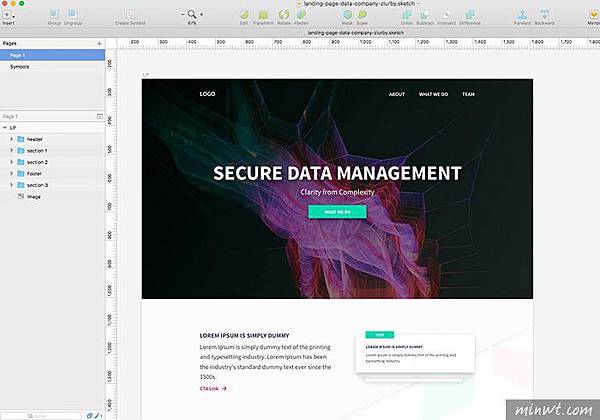Click the teal TEXT tag on card
This screenshot has height=420, width=600.
click(380, 335)
